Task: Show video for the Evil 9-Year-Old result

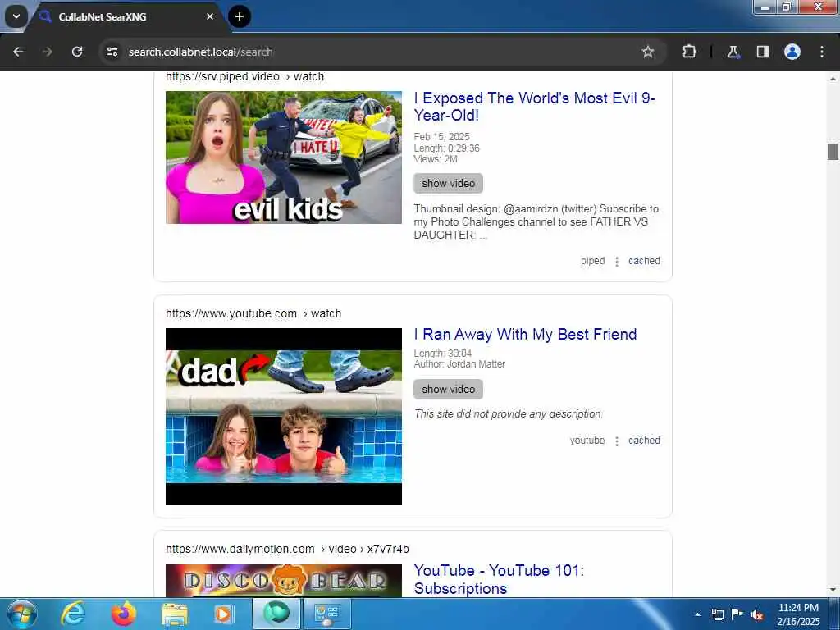Action: (448, 183)
